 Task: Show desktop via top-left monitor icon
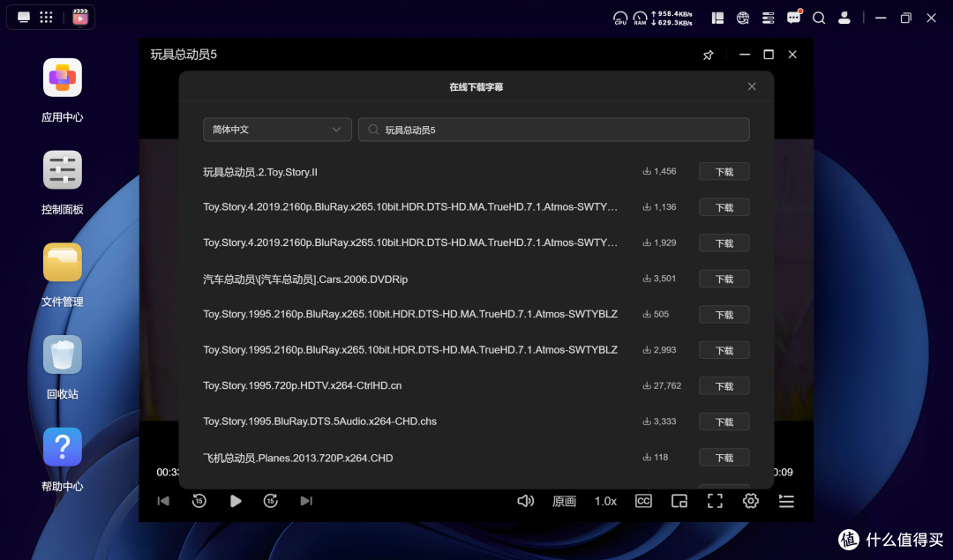[24, 17]
